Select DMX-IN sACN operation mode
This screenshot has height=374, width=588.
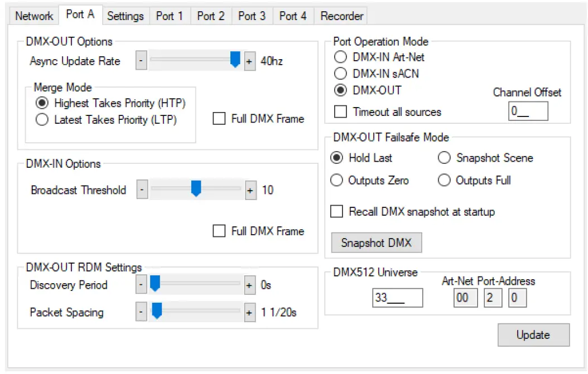(341, 72)
